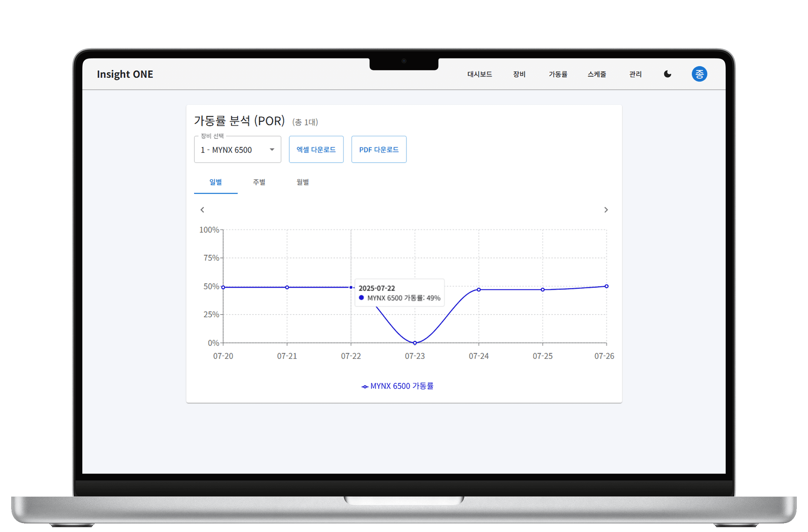
Task: Open the 1 - MYNX 6500 combo box
Action: coord(231,150)
